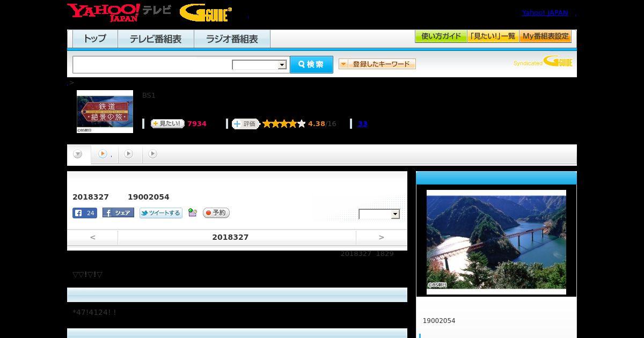Viewport: 644px width, 338px height.
Task: Select the last grey play icon tab
Action: (x=152, y=154)
